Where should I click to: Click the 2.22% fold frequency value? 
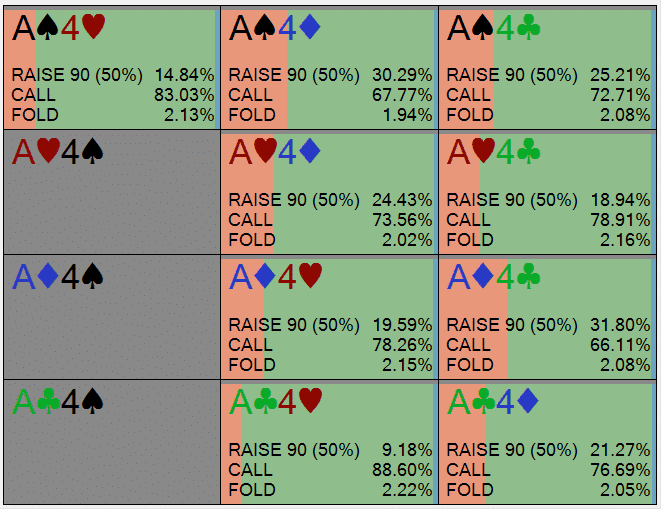click(x=406, y=490)
